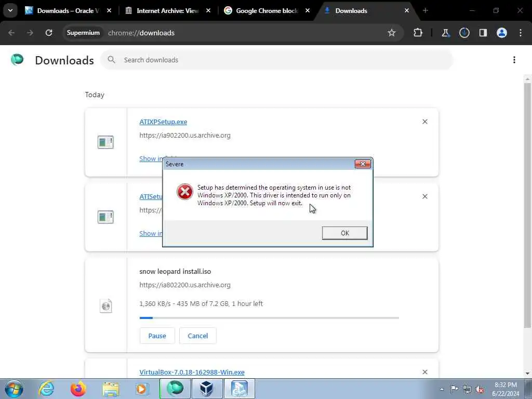Image resolution: width=532 pixels, height=399 pixels.
Task: Click the Supermium logo beside the Downloads title
Action: click(x=17, y=59)
